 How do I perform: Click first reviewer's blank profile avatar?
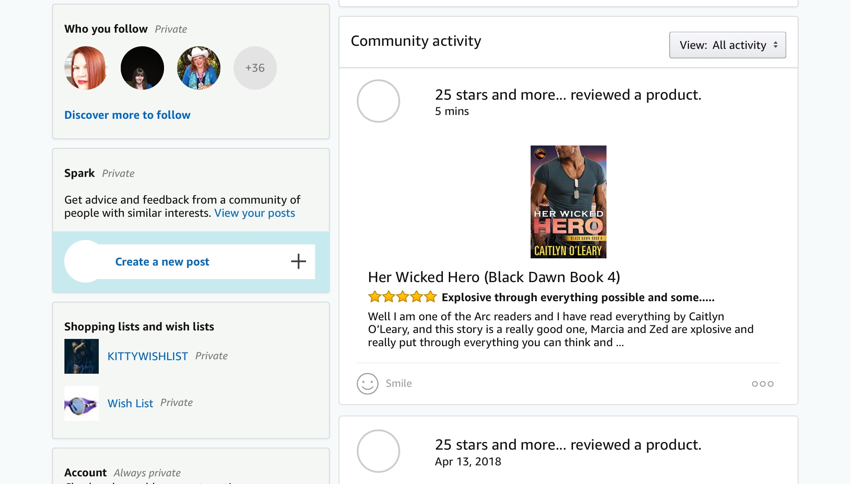(378, 101)
